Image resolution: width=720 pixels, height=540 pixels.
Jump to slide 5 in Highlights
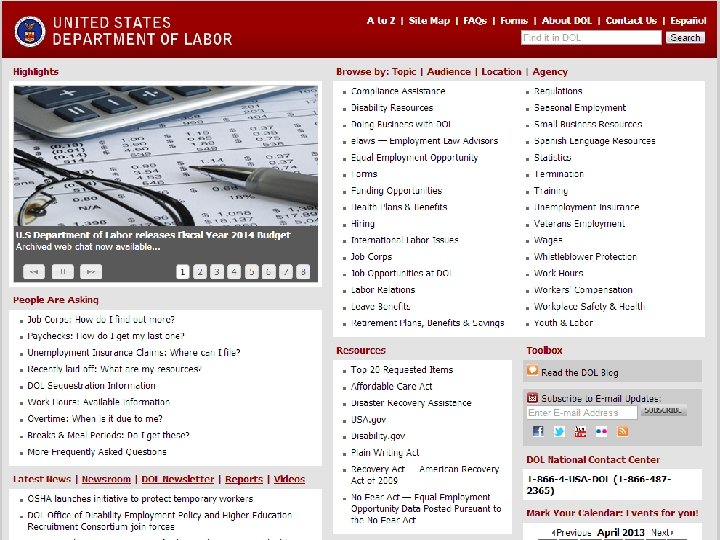pyautogui.click(x=251, y=272)
